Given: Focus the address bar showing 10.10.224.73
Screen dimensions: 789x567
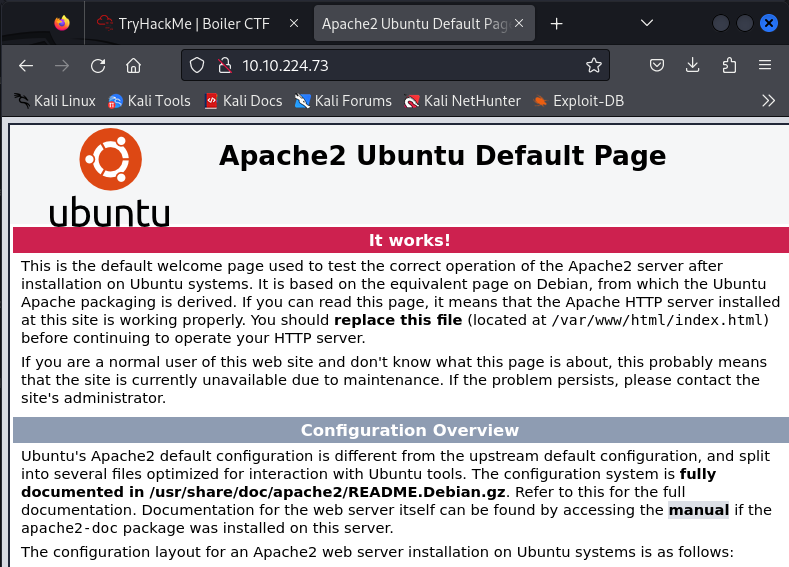Looking at the screenshot, I should pyautogui.click(x=396, y=65).
